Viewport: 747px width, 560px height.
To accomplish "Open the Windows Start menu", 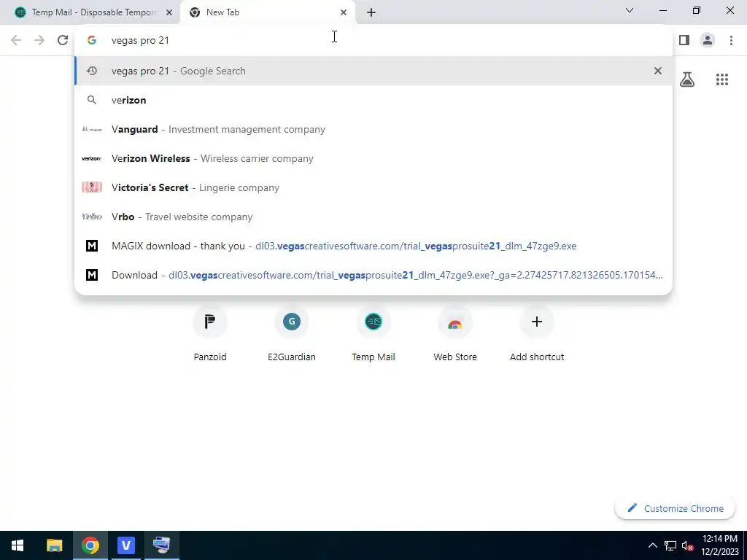I will (x=18, y=545).
